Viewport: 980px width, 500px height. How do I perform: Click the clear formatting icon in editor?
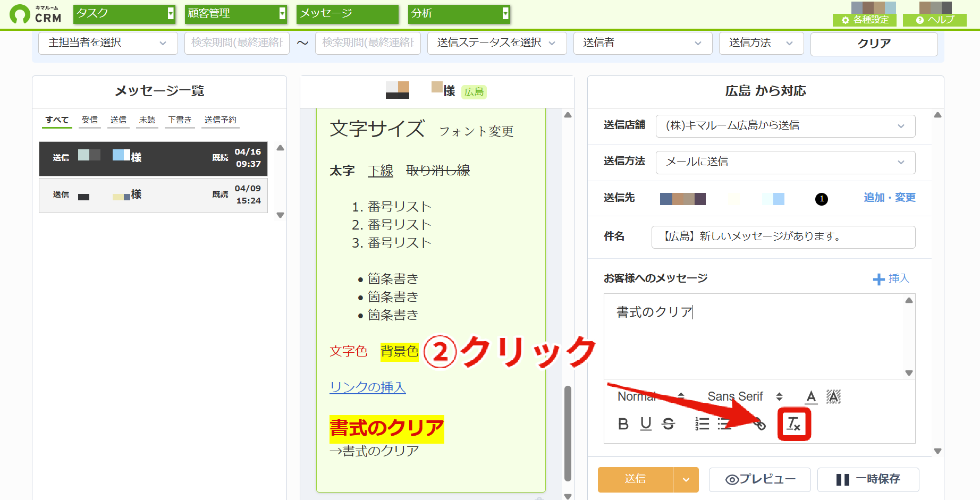(x=794, y=424)
